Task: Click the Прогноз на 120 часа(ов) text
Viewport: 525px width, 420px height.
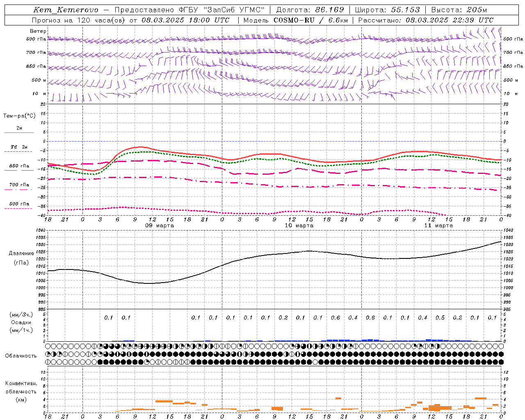Action: pyautogui.click(x=79, y=20)
